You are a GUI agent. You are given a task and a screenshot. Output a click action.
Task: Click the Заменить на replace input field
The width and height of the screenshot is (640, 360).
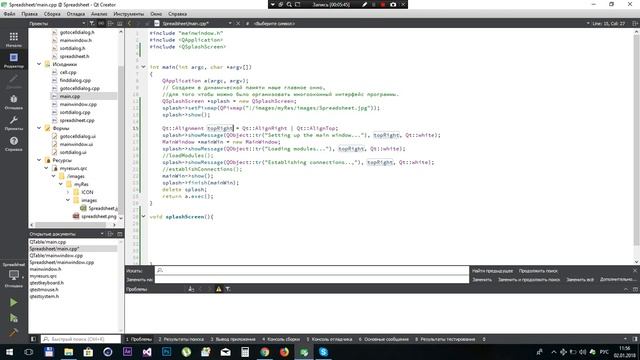click(312, 280)
